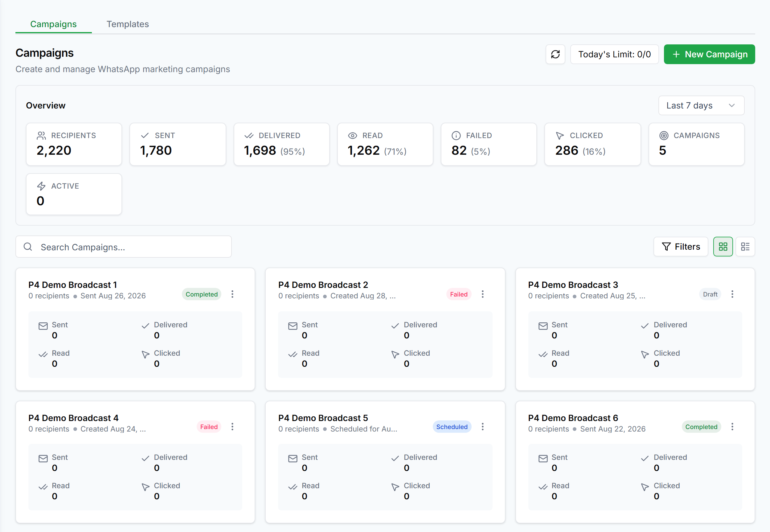Image resolution: width=770 pixels, height=532 pixels.
Task: Click the Today's Limit: 0/0 indicator
Action: (614, 54)
